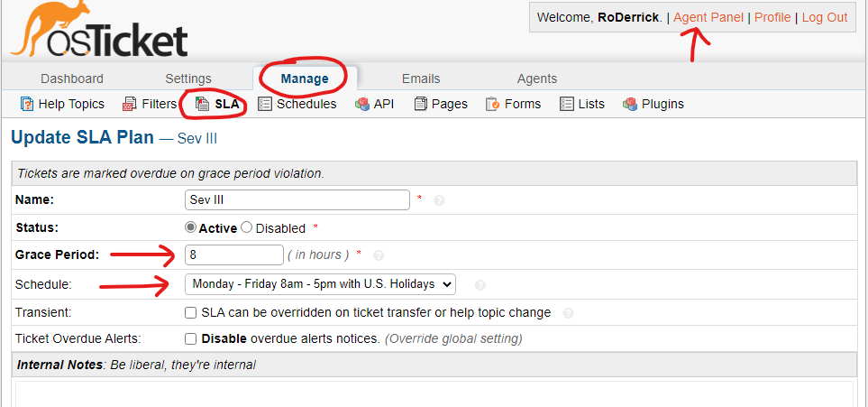
Task: Select the Active status radio button
Action: tap(190, 228)
